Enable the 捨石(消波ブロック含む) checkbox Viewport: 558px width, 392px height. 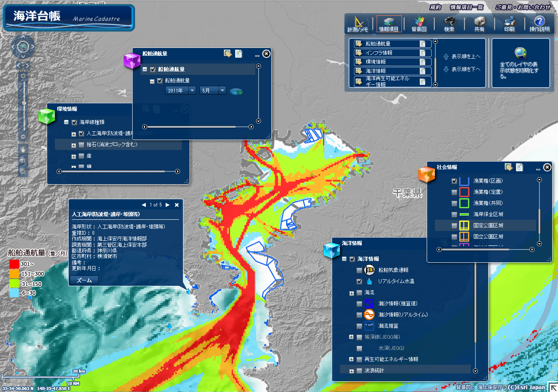81,145
